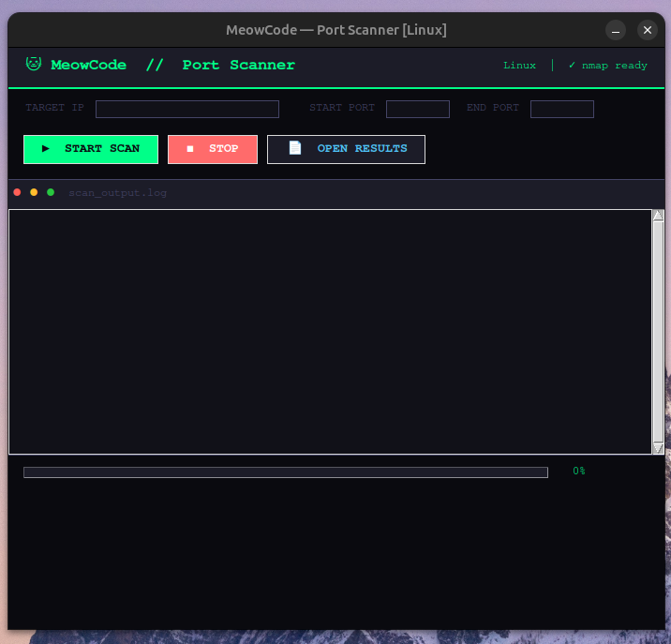671x644 pixels.
Task: Start the port scan
Action: 91,149
